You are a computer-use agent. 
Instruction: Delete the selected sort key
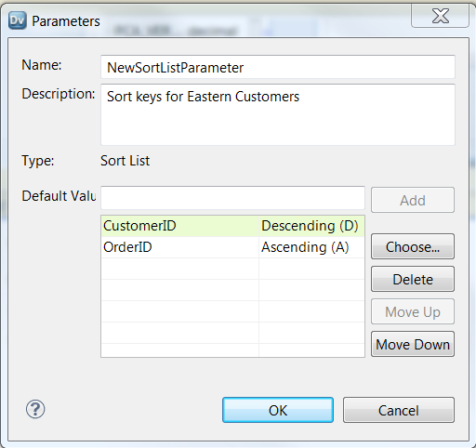pos(413,279)
